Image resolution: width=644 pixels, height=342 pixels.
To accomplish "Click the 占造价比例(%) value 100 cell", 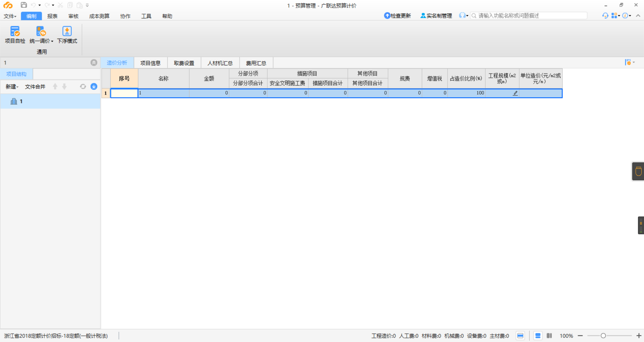I will click(466, 93).
